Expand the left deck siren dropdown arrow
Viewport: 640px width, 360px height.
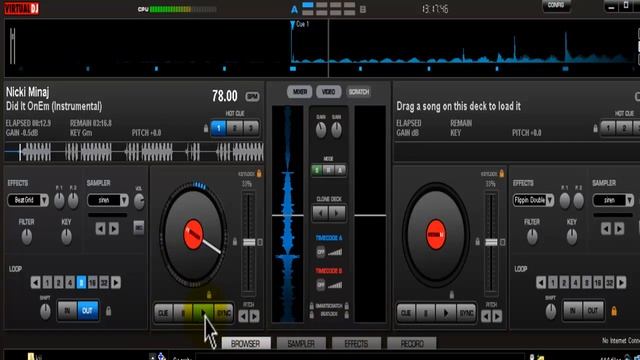coord(124,200)
